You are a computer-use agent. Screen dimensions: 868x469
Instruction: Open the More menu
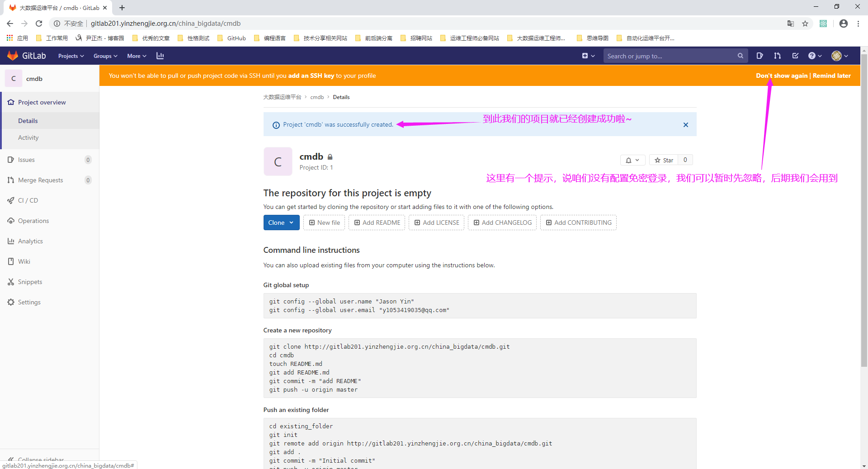(137, 56)
